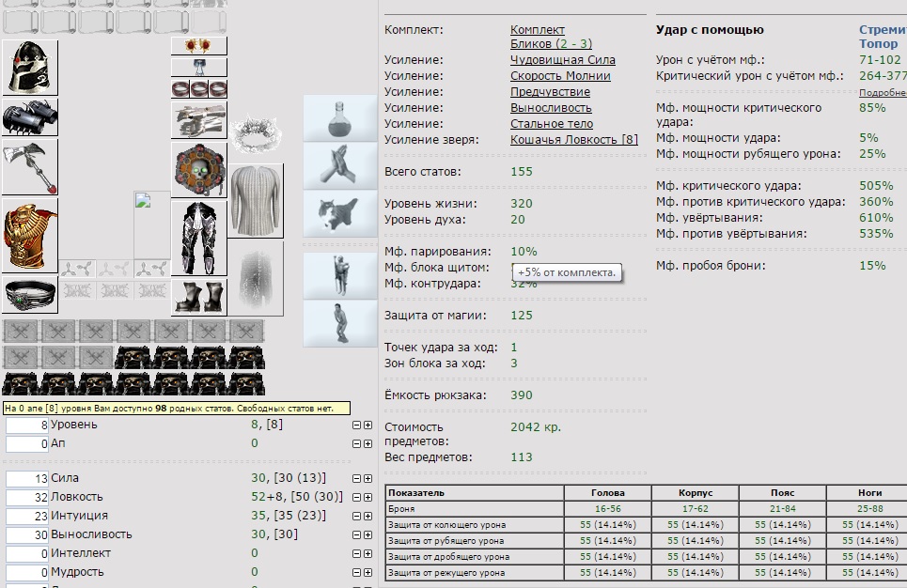The width and height of the screenshot is (907, 588).
Task: Open the Комплект Бликов link
Action: point(552,37)
